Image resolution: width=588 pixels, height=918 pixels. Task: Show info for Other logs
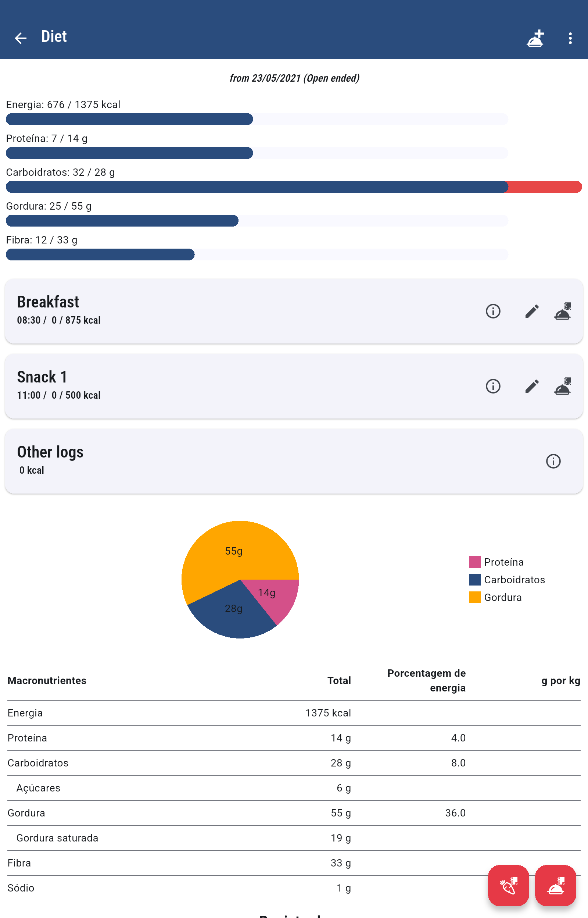tap(553, 461)
